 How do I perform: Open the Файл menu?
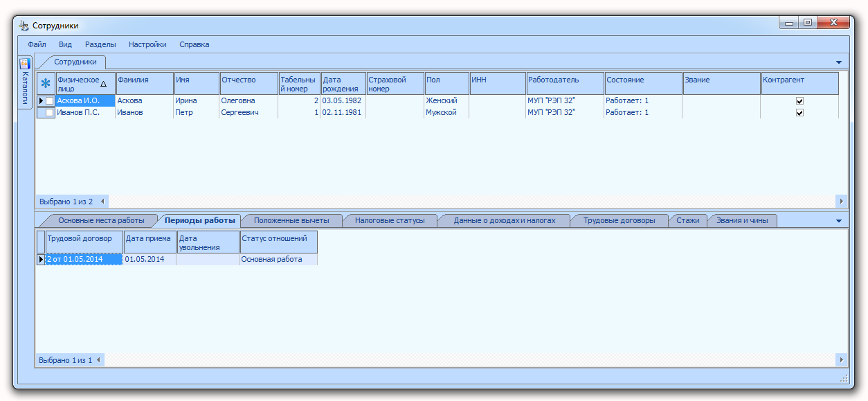[x=37, y=44]
